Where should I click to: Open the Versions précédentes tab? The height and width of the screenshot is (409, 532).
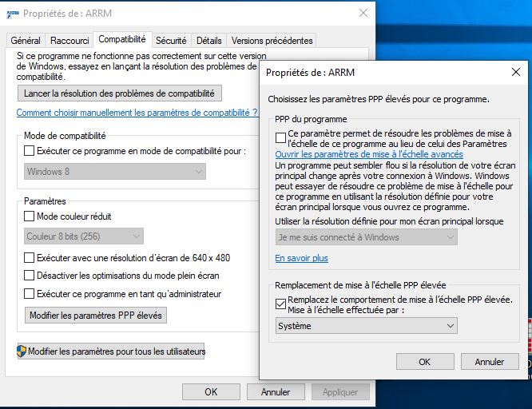[272, 40]
